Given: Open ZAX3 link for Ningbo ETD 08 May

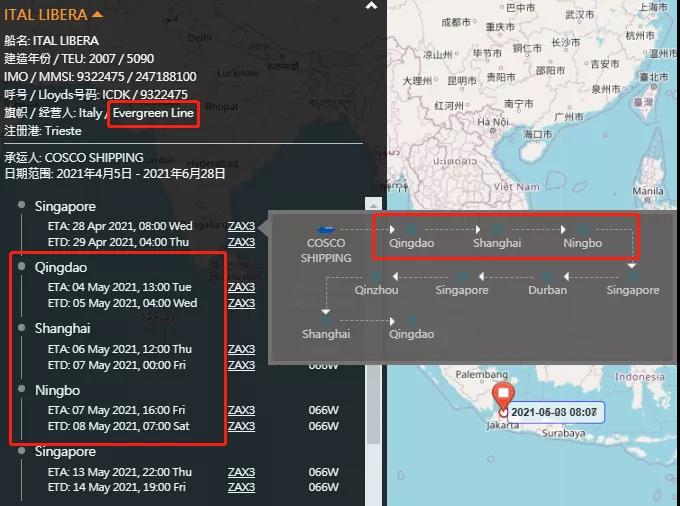Looking at the screenshot, I should click(x=241, y=426).
